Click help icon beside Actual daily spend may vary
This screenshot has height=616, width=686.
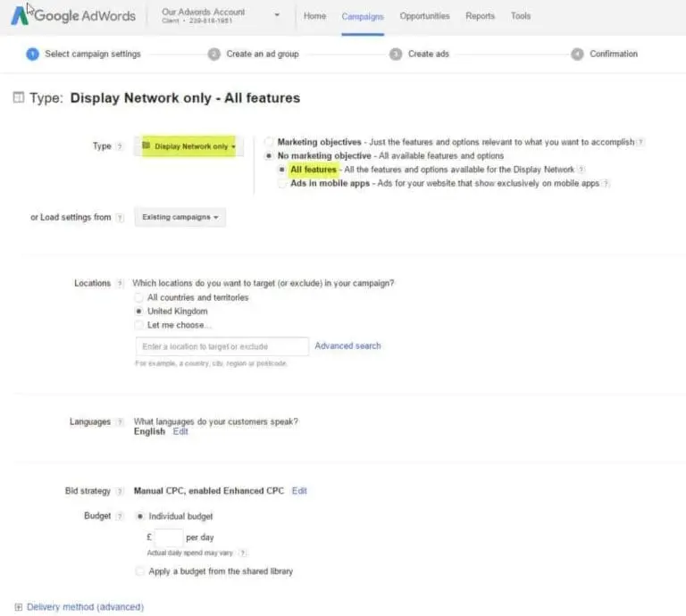coord(243,553)
